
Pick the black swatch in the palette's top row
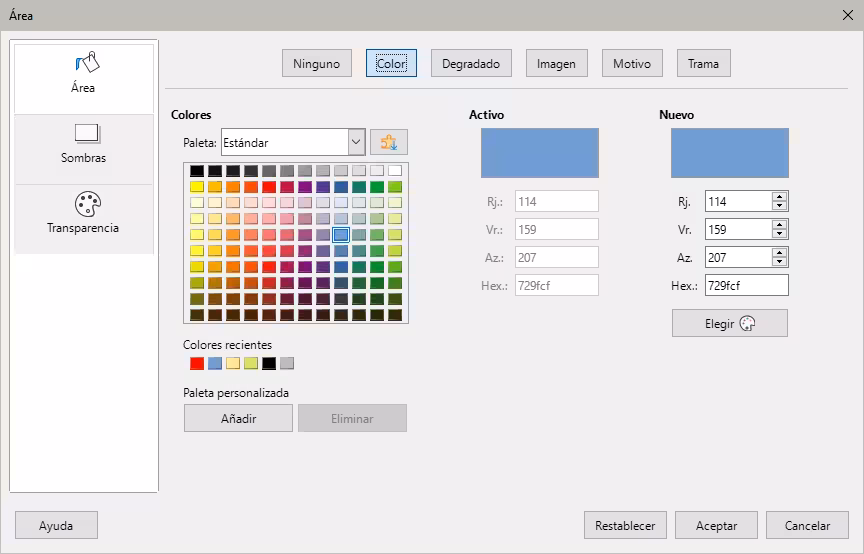[x=197, y=171]
